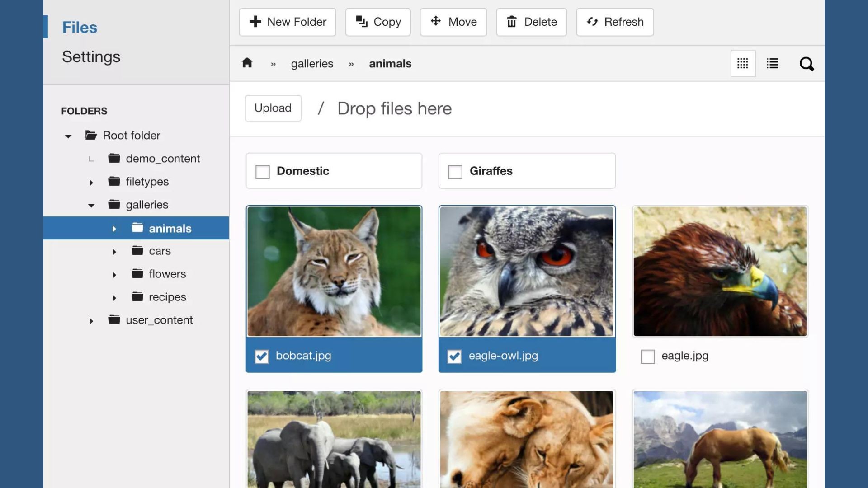868x488 pixels.
Task: Click the animals folder icon
Action: tap(137, 227)
